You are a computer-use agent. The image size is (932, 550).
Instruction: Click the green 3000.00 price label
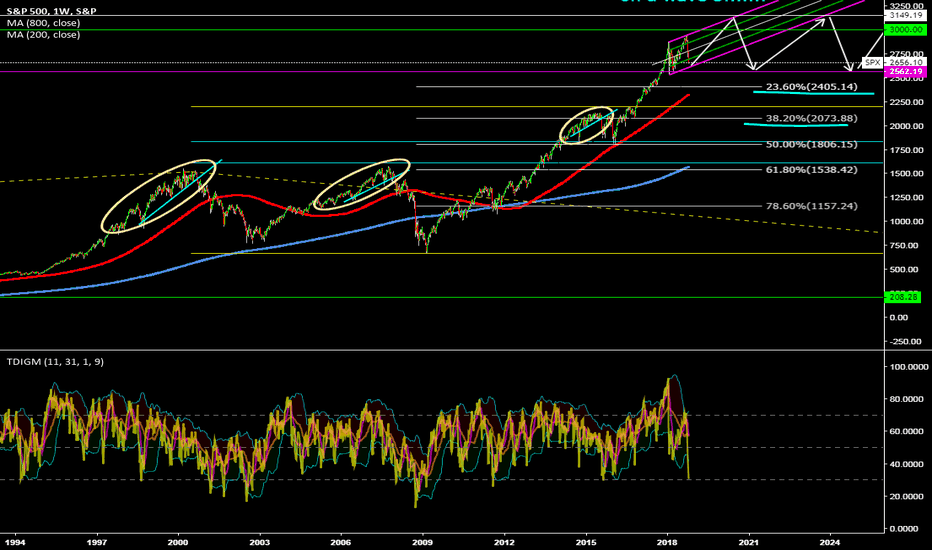[x=906, y=30]
